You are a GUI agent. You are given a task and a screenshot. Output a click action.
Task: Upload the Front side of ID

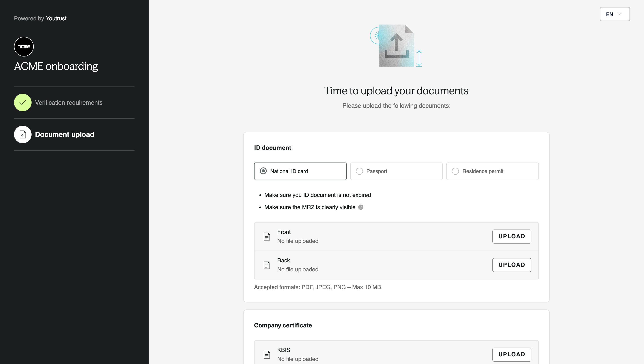(x=511, y=237)
